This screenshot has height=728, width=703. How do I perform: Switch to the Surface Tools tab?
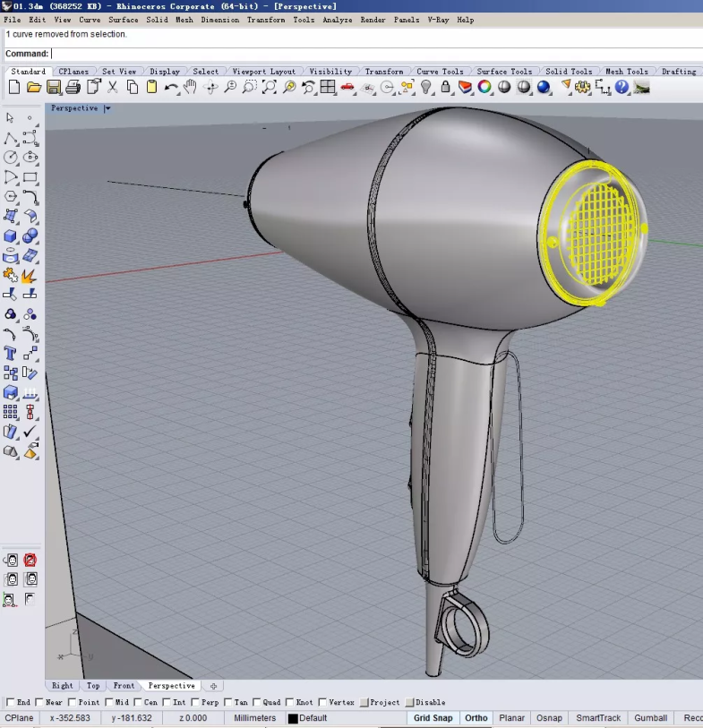coord(504,72)
